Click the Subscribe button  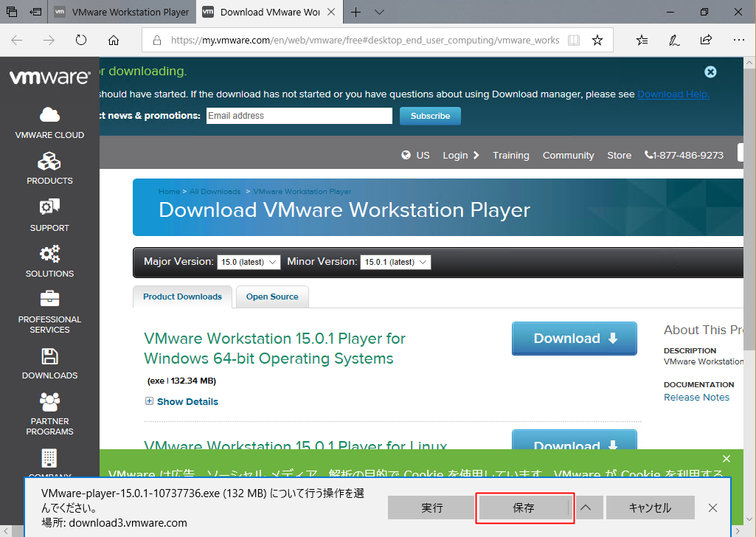(430, 116)
